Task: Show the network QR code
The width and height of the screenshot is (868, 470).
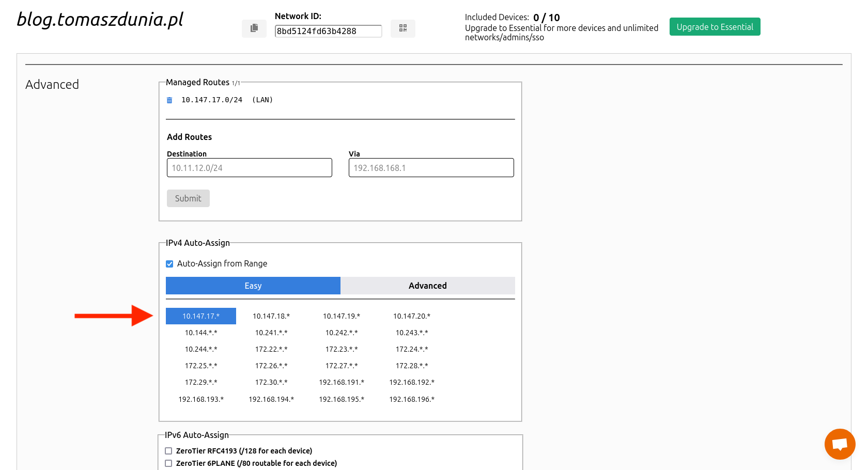Action: (402, 28)
